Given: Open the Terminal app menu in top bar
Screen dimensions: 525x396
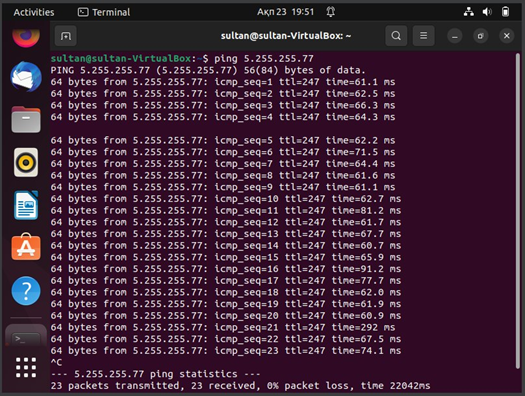Looking at the screenshot, I should click(104, 12).
